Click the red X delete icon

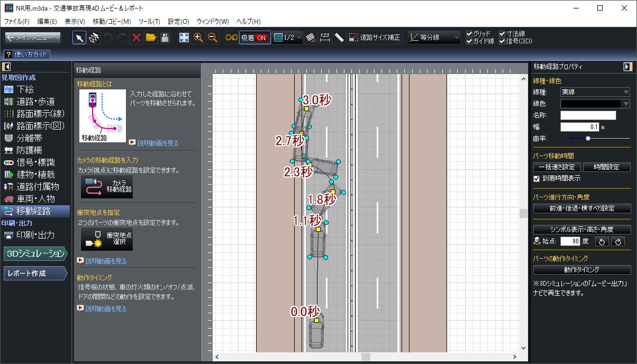point(136,38)
